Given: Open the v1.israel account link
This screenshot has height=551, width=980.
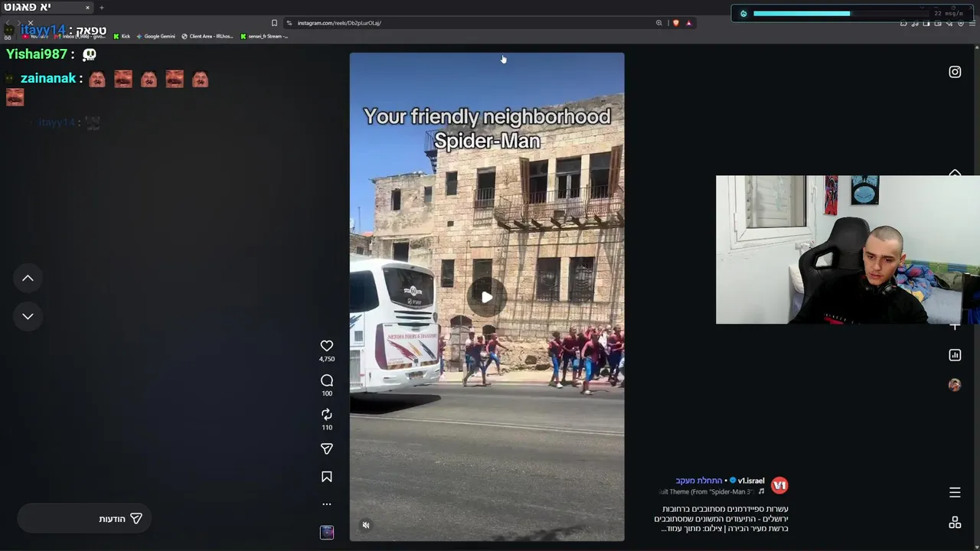Looking at the screenshot, I should click(x=751, y=481).
